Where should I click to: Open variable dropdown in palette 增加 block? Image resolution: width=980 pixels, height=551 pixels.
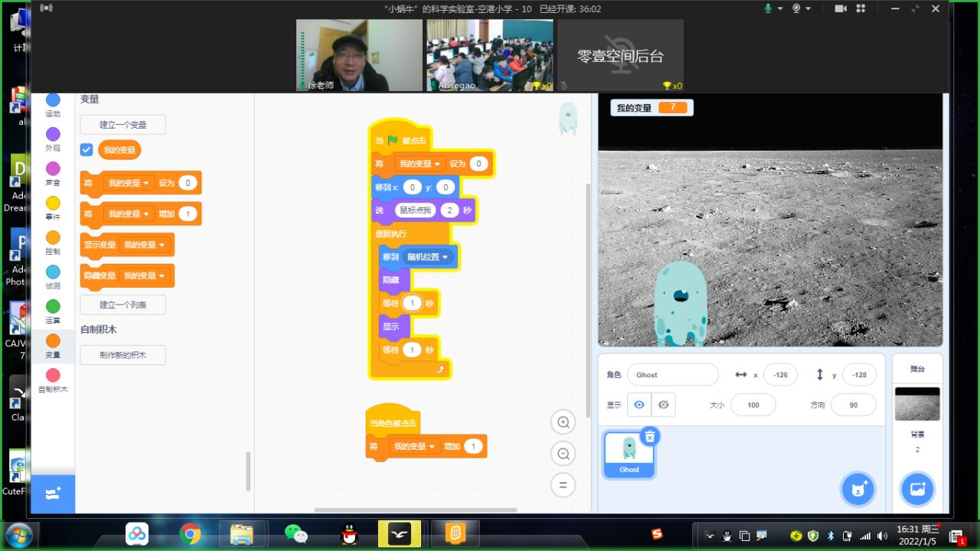click(128, 214)
